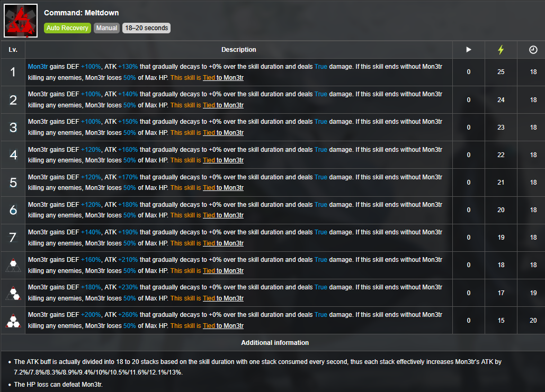
Task: Click the SP cost lightning bolt header icon
Action: pyautogui.click(x=501, y=50)
